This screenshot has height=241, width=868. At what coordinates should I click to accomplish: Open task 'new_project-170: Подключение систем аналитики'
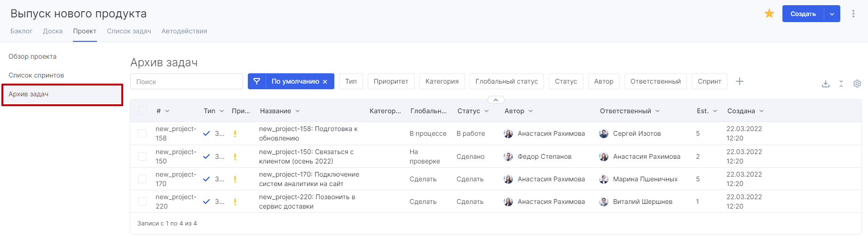pos(309,179)
